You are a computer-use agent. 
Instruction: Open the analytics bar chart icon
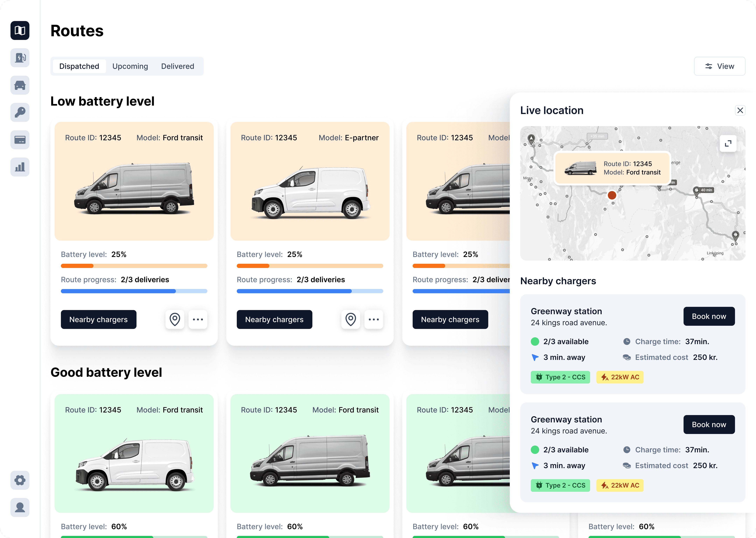click(x=20, y=167)
